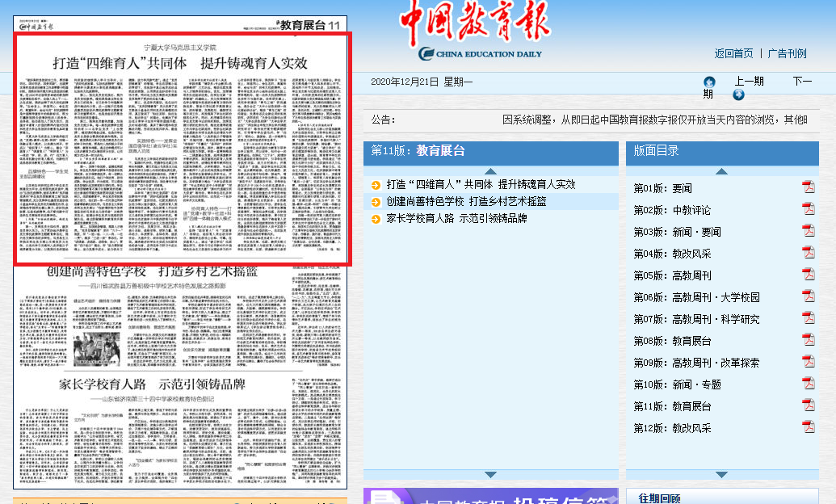Click the orange bullet beside 家长学校育人路

click(376, 218)
